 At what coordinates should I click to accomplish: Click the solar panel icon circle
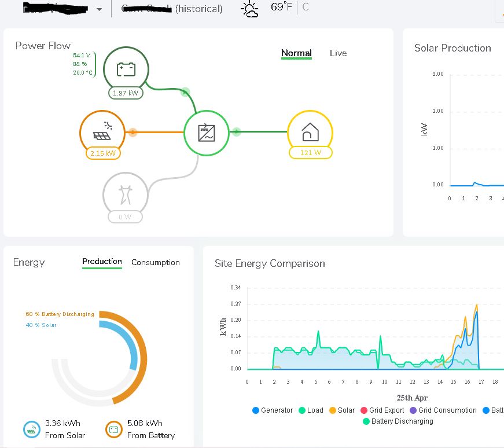(102, 133)
